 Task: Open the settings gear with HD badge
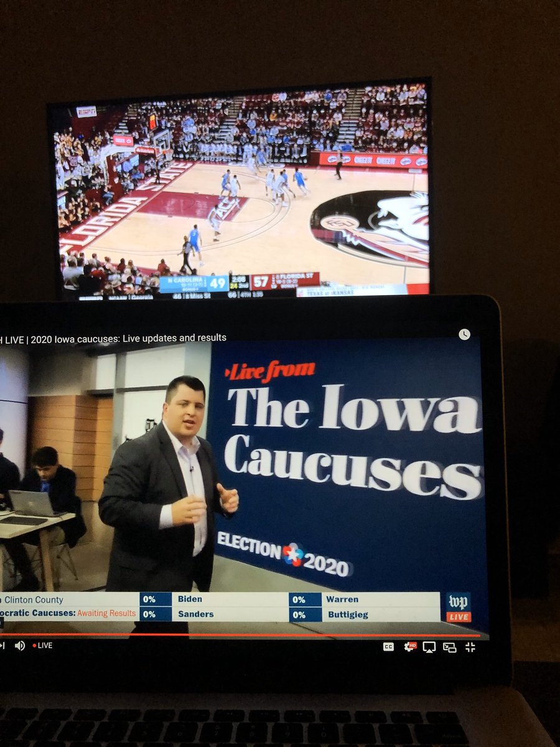click(x=410, y=647)
